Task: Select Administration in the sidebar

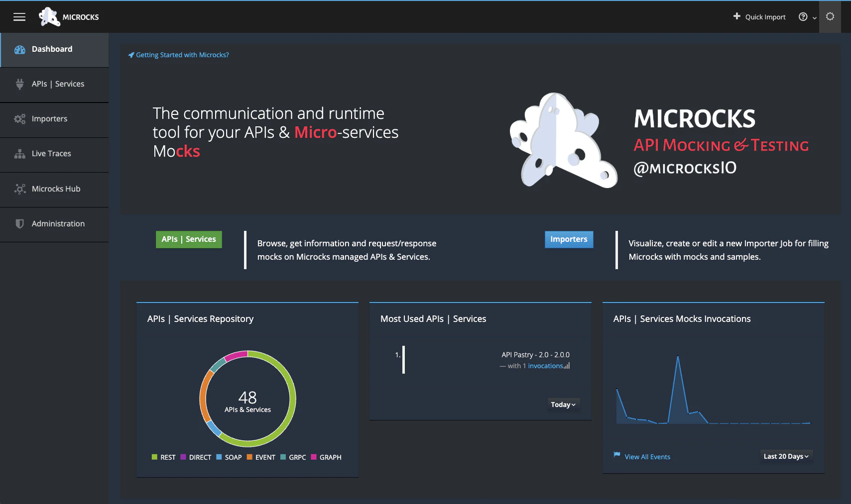Action: tap(58, 223)
